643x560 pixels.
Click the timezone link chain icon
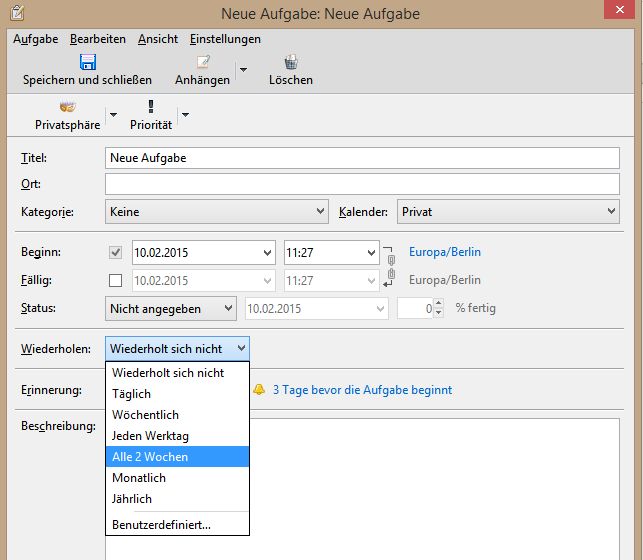tap(391, 265)
